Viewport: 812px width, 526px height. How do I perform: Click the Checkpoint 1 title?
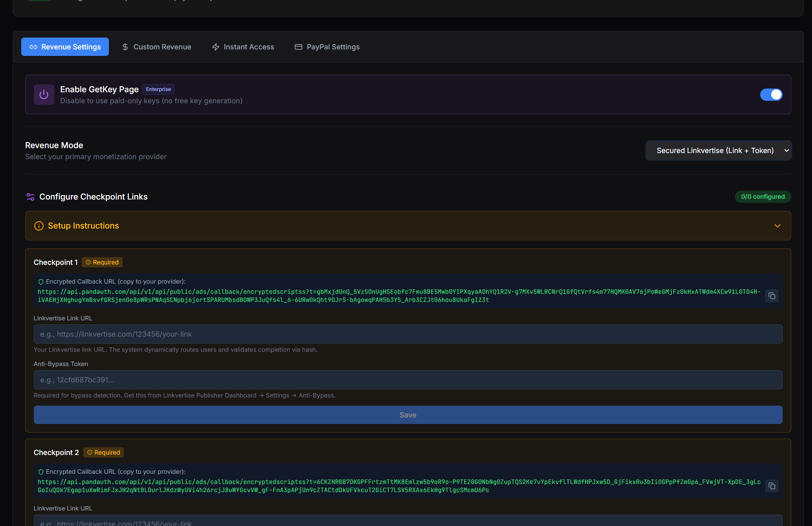[x=55, y=262]
